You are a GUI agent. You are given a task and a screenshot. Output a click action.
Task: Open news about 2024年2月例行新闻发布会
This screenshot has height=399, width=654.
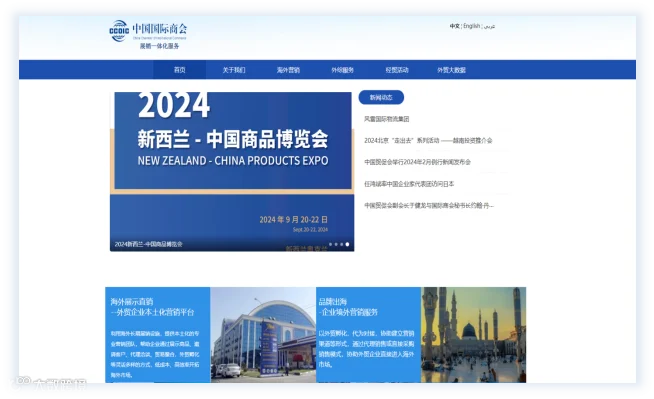coord(417,162)
